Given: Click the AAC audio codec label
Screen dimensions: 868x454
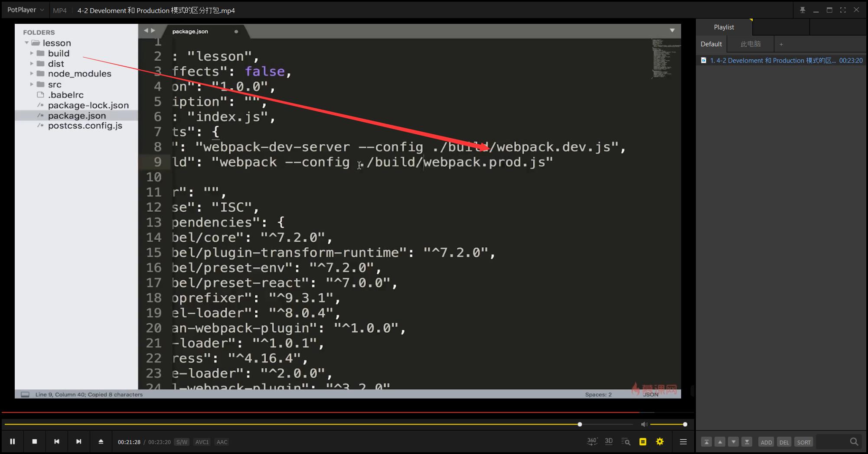Looking at the screenshot, I should click(x=222, y=442).
